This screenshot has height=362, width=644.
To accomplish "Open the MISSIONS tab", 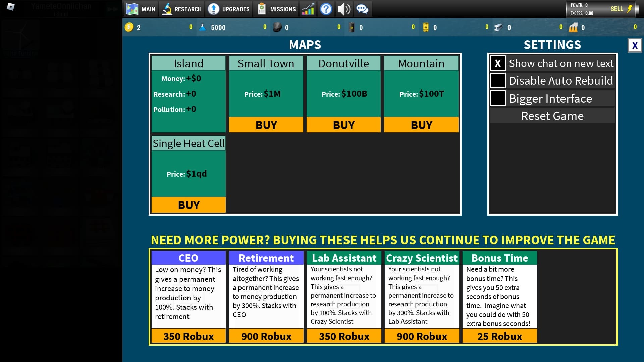I will pos(276,9).
